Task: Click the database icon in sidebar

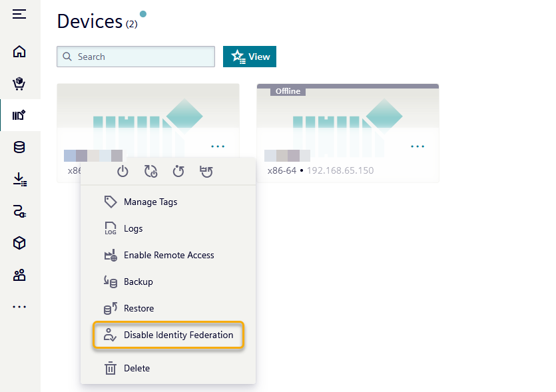Action: [19, 148]
